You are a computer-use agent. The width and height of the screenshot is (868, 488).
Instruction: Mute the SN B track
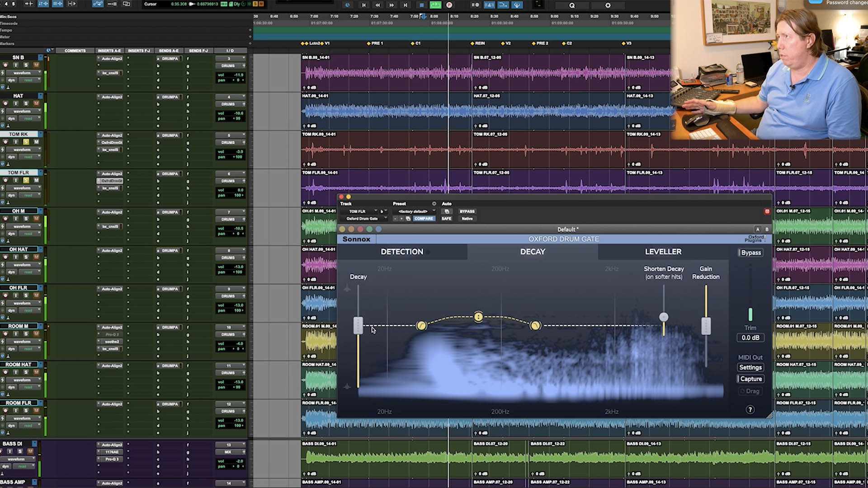click(x=36, y=65)
